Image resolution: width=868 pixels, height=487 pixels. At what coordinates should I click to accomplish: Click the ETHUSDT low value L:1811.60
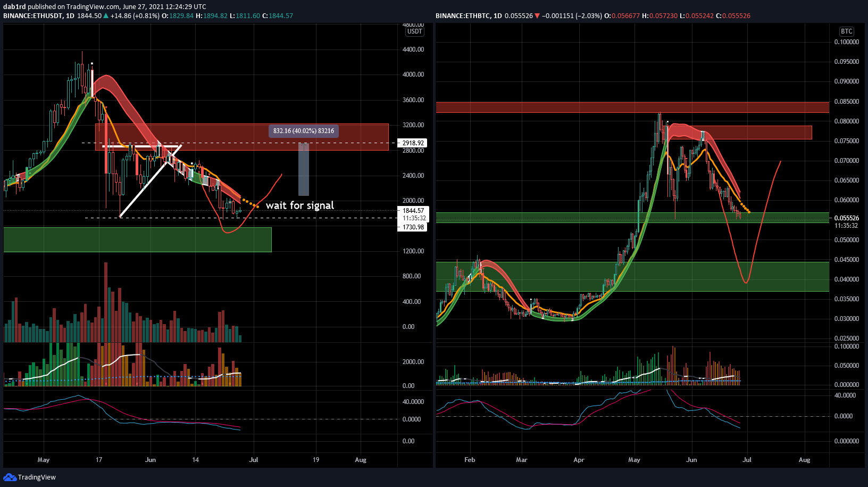click(x=245, y=16)
